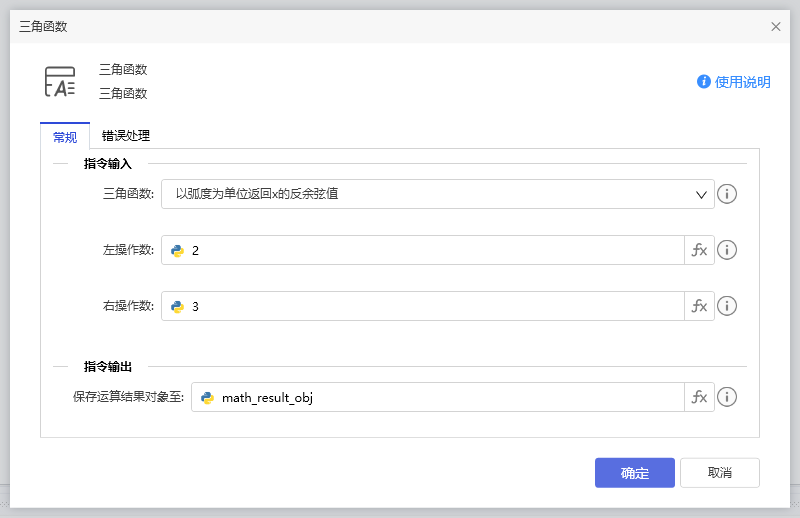Image resolution: width=800 pixels, height=518 pixels.
Task: Open fx expression editor for 保存运算结果对象至
Action: [699, 397]
